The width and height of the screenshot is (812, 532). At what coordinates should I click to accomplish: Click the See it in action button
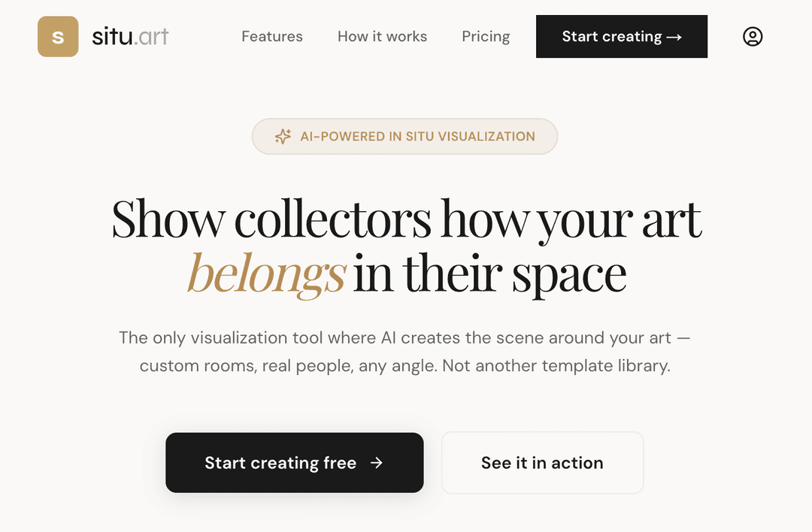[x=542, y=463]
